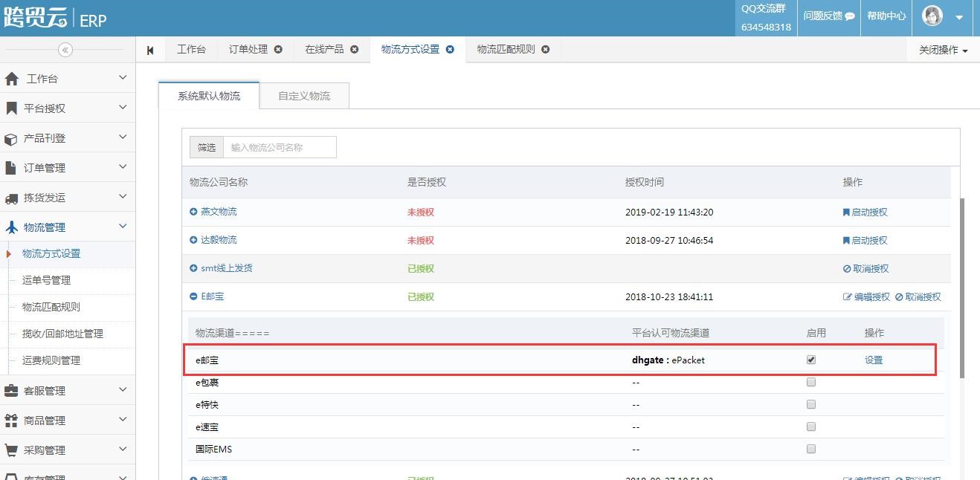Viewport: 980px width, 480px height.
Task: Open 揽收/回邮地址管理 in the sidebar
Action: (62, 334)
